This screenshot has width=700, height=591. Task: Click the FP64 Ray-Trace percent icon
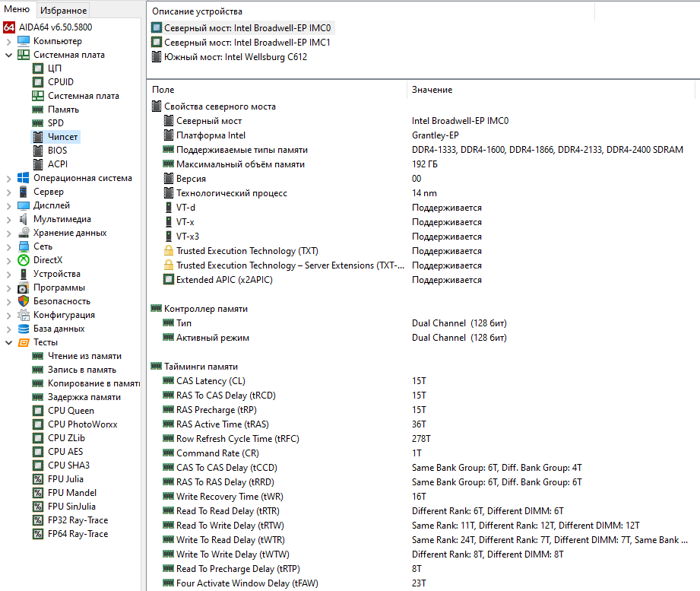pos(38,534)
